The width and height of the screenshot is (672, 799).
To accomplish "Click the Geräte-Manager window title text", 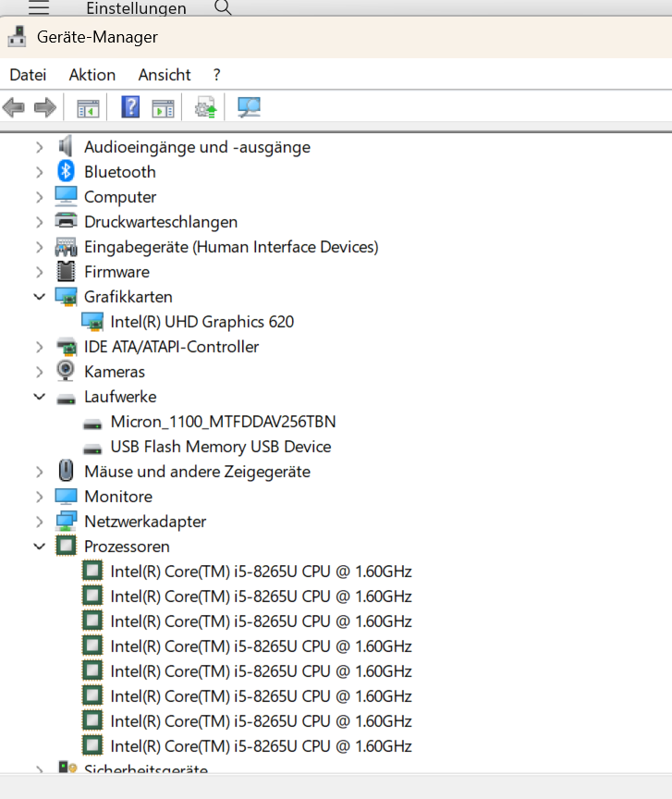I will pyautogui.click(x=97, y=37).
